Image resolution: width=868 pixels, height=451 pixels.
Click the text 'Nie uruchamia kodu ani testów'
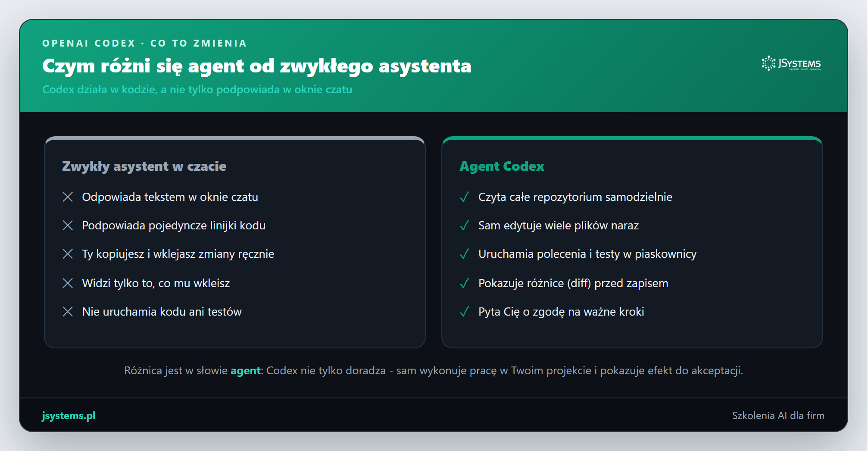162,312
